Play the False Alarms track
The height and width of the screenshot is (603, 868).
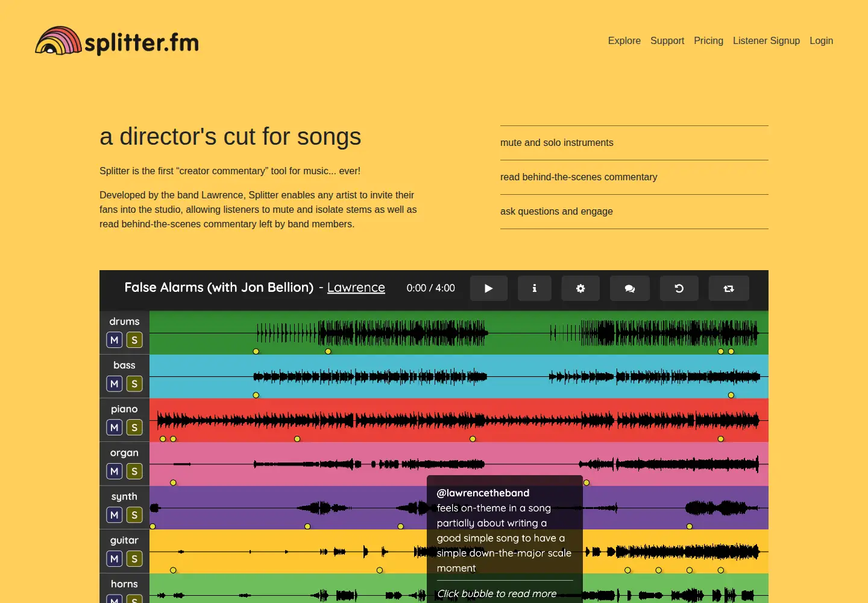tap(489, 288)
